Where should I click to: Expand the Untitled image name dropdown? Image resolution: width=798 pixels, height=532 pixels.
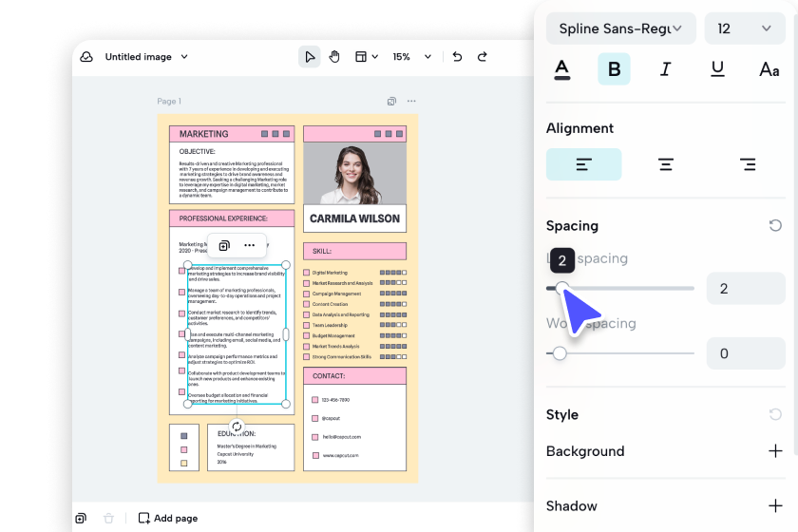click(x=184, y=56)
